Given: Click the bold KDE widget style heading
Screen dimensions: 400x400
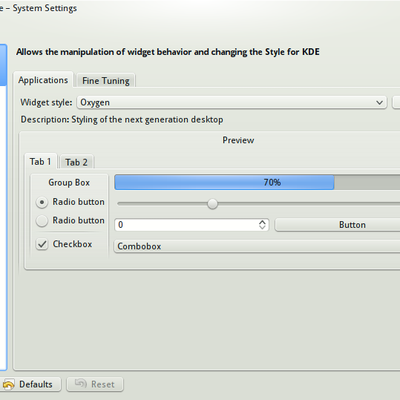Looking at the screenshot, I should [168, 52].
